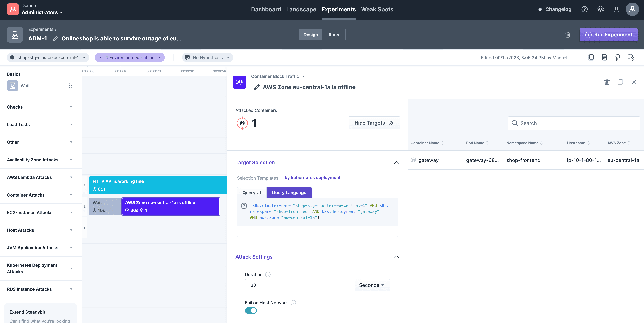
Task: Click the help question mark icon
Action: (x=584, y=9)
